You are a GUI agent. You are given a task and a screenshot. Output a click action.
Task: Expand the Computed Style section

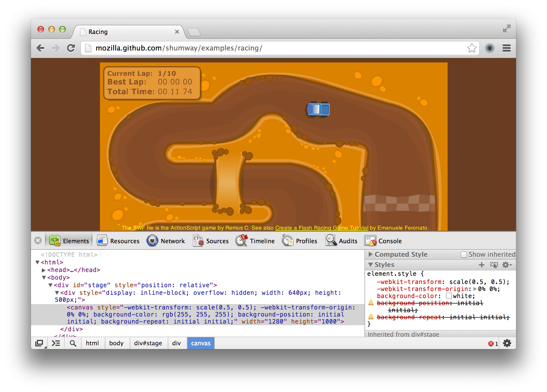tap(370, 254)
